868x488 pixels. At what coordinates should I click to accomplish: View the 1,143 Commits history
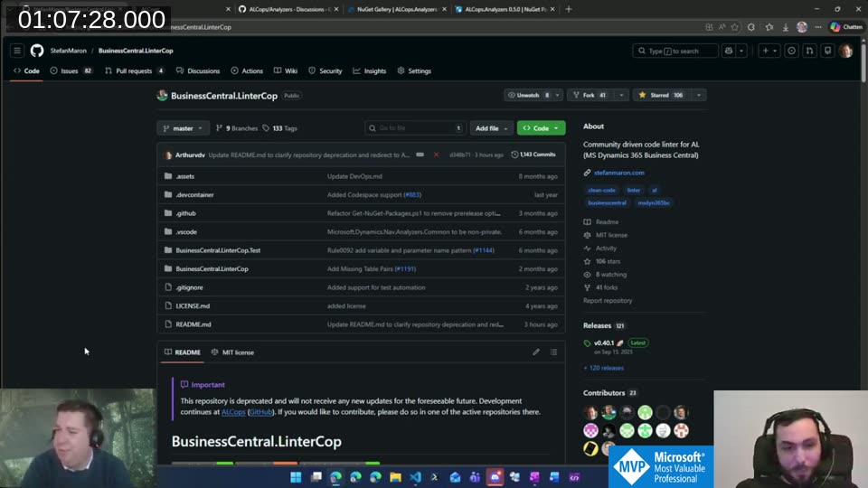[533, 155]
